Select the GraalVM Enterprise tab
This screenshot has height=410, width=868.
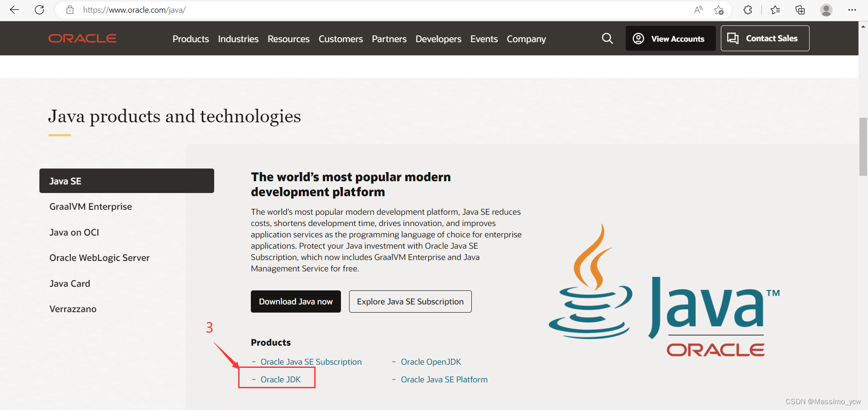[91, 207]
